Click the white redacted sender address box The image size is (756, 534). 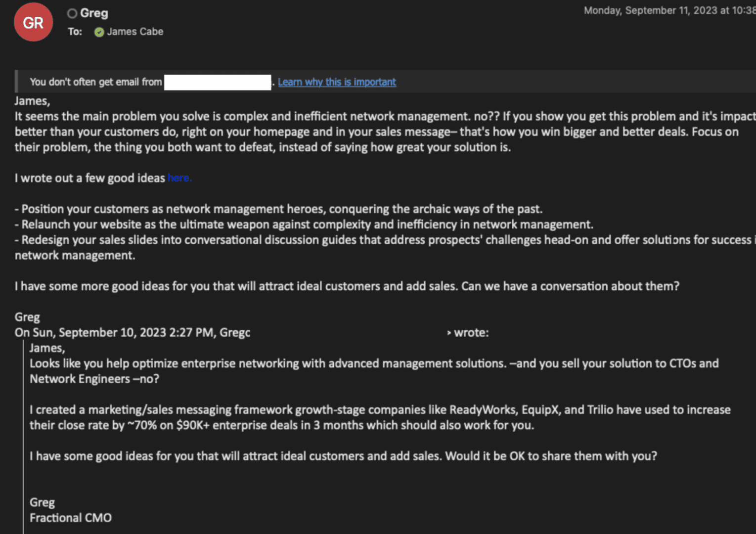[218, 82]
